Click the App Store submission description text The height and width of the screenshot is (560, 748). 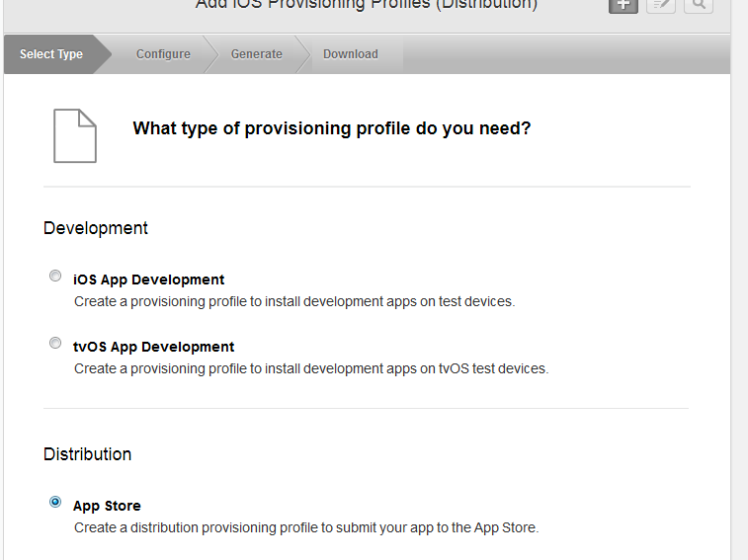tap(306, 527)
